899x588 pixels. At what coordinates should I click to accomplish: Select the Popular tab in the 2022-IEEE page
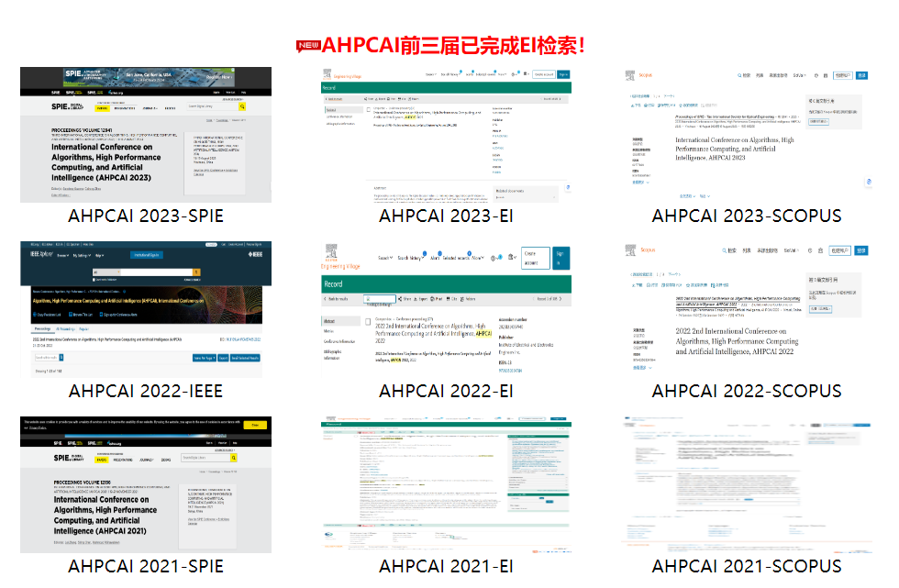point(83,329)
